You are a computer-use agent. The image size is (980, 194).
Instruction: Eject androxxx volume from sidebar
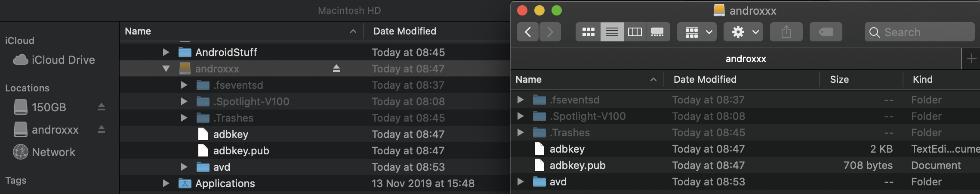click(x=102, y=129)
